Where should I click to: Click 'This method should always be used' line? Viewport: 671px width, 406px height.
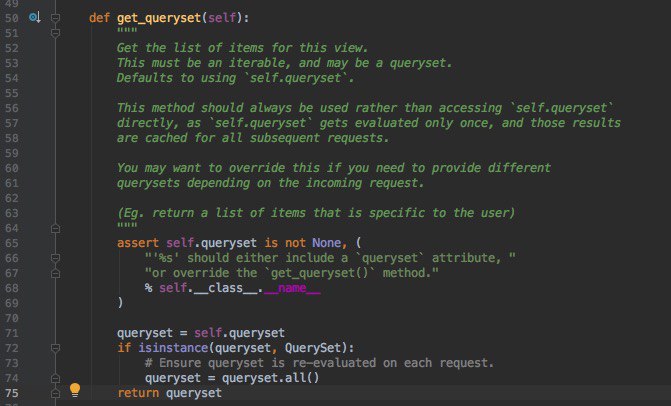(x=365, y=108)
